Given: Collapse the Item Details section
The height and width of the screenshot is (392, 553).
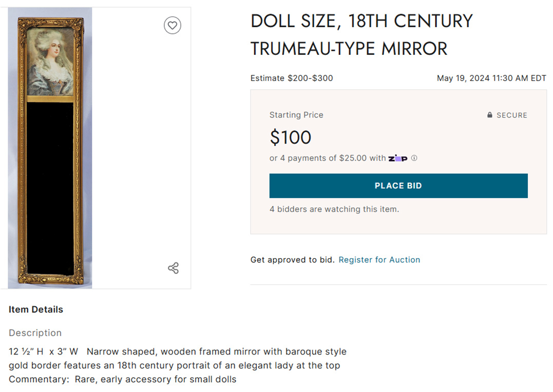Looking at the screenshot, I should [x=35, y=309].
